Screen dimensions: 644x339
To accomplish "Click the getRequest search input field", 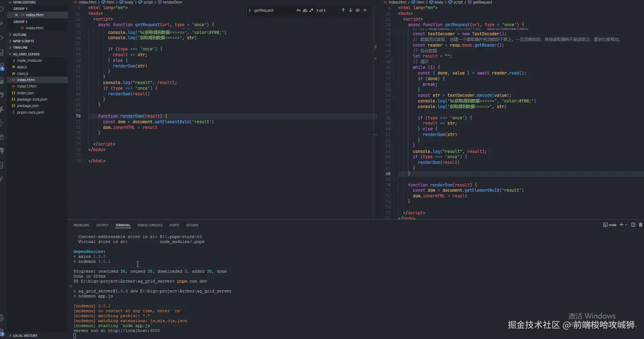I will [x=273, y=10].
